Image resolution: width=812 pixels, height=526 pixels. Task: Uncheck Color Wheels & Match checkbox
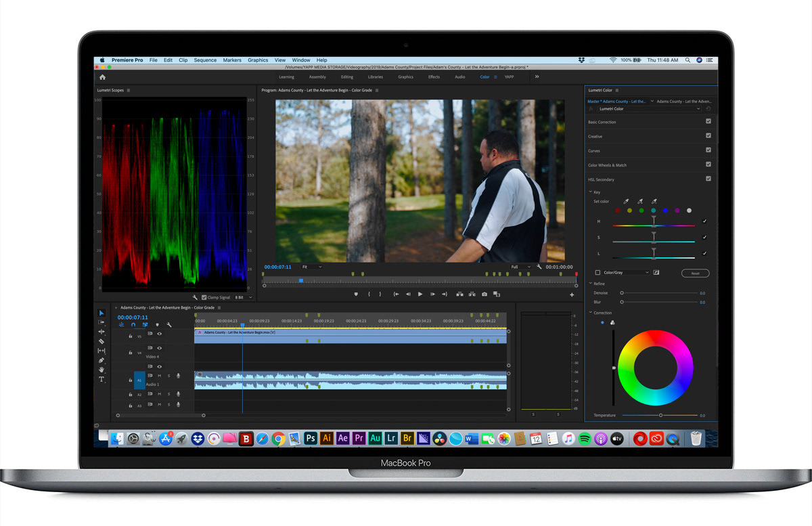click(x=708, y=164)
